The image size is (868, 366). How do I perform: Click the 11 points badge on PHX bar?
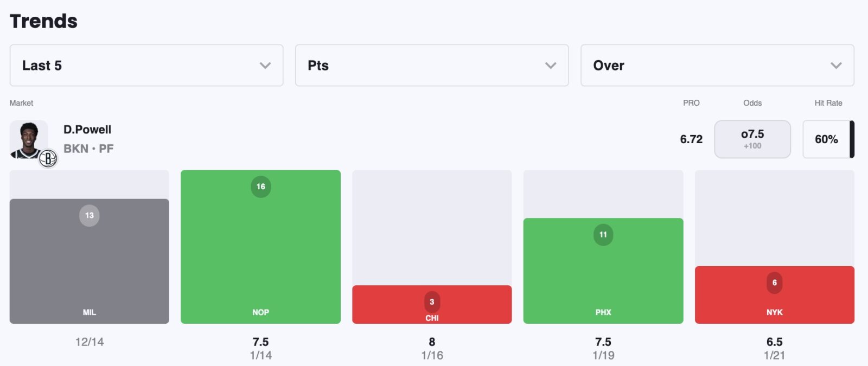click(603, 234)
